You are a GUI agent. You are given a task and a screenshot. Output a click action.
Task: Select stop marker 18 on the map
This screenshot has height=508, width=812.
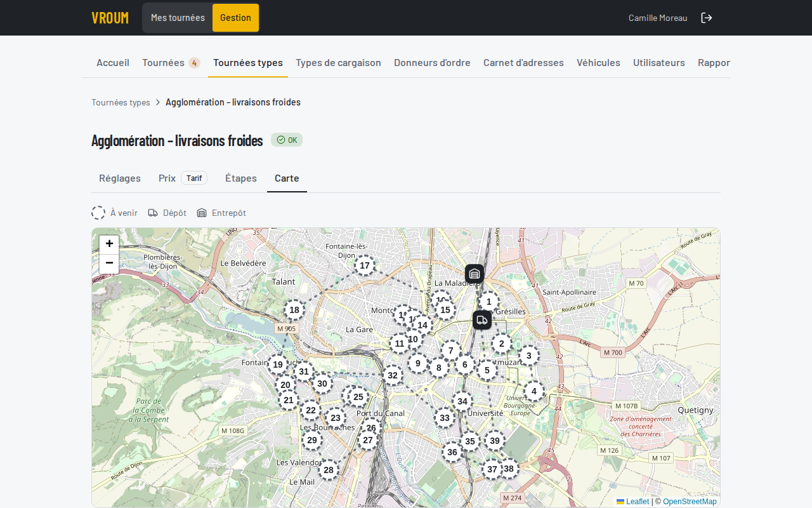[x=294, y=311]
